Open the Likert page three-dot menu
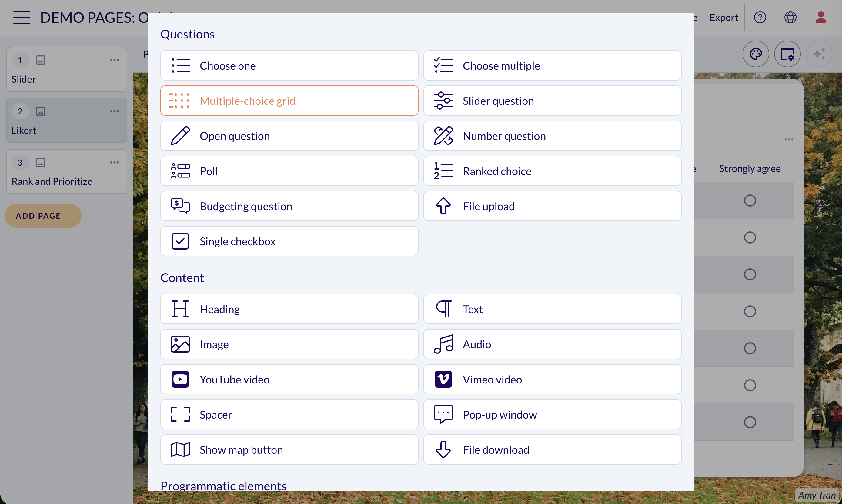842x504 pixels. pos(115,111)
